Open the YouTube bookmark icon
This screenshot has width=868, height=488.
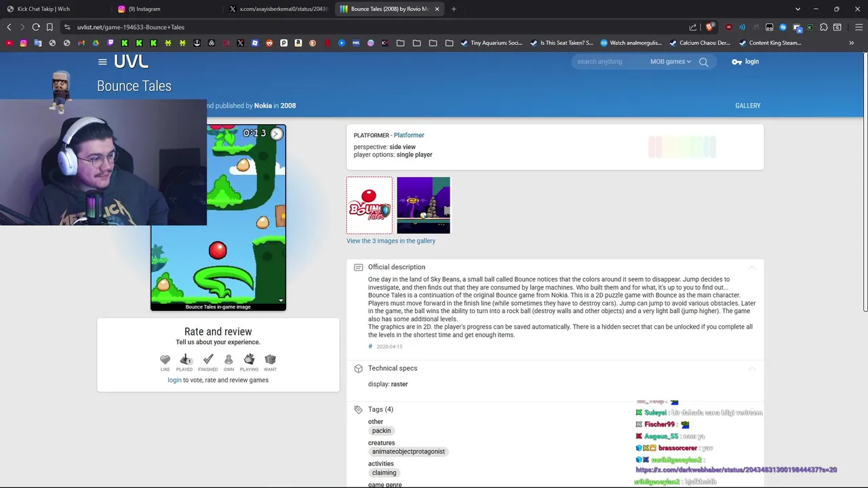click(x=9, y=43)
